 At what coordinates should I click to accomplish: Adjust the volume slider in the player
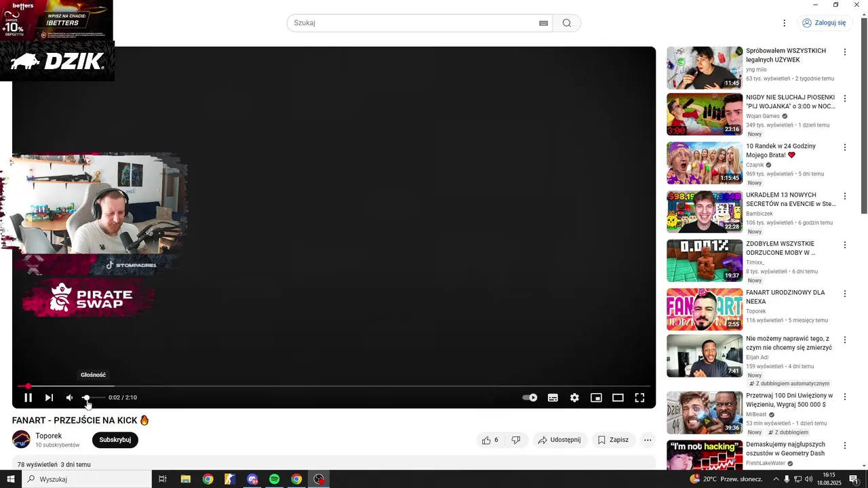tap(94, 398)
